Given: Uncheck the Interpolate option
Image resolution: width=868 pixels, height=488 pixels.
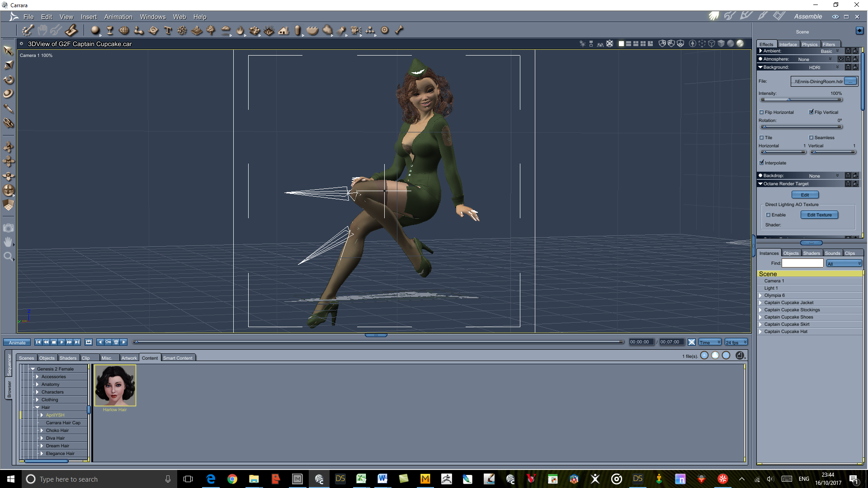Looking at the screenshot, I should click(762, 163).
